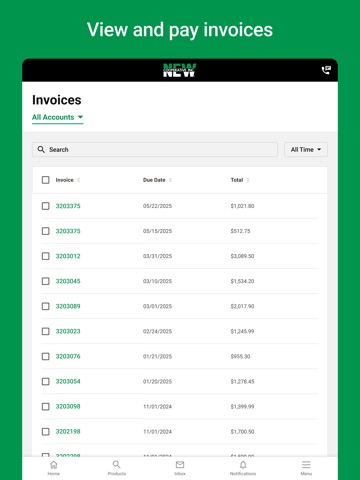360x480 pixels.
Task: Tick checkbox for invoice 3203023
Action: click(46, 331)
